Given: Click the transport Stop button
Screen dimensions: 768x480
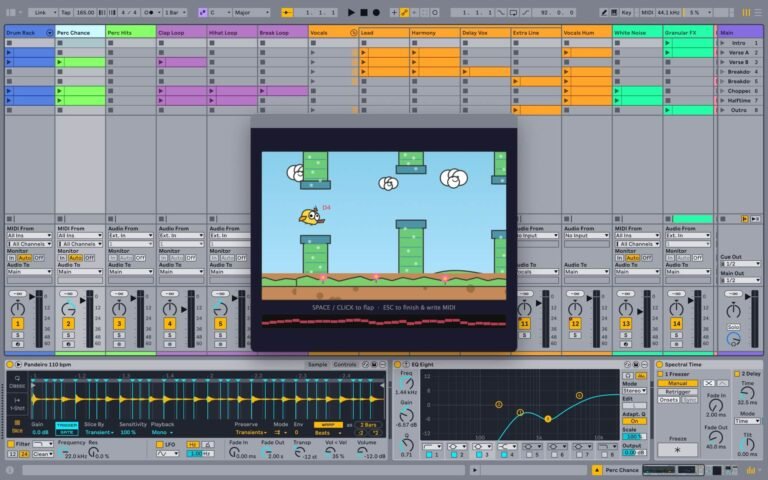Looking at the screenshot, I should (x=364, y=12).
